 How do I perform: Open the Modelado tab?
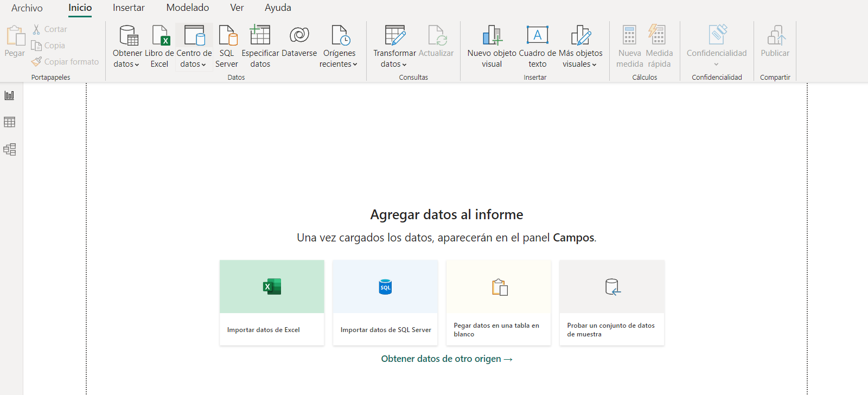point(188,8)
